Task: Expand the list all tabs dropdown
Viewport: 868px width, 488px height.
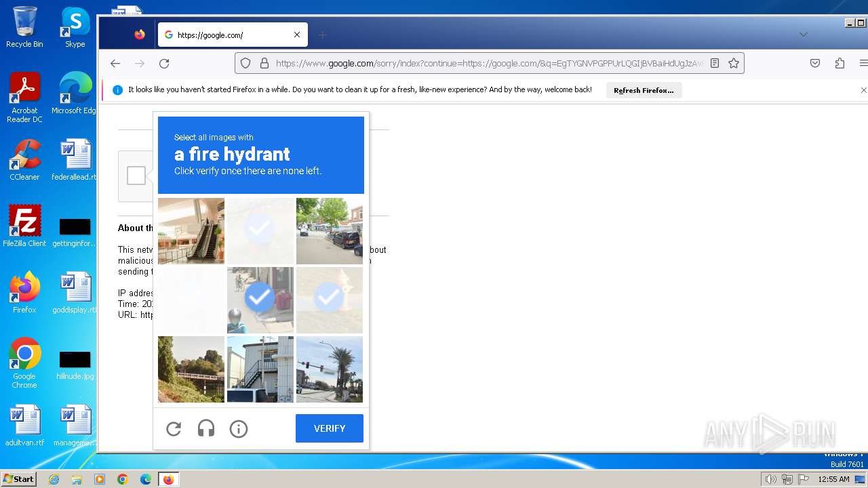Action: tap(804, 35)
